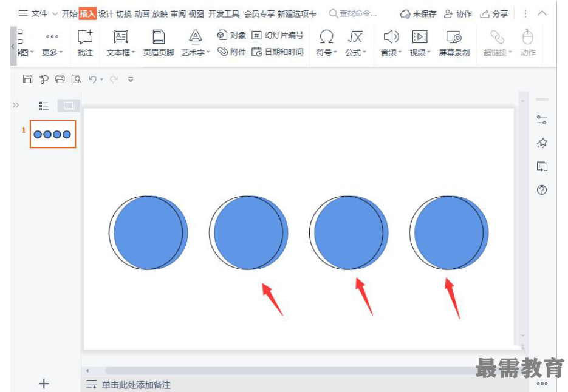Open the 文件 menu
The width and height of the screenshot is (568, 392).
coord(39,13)
